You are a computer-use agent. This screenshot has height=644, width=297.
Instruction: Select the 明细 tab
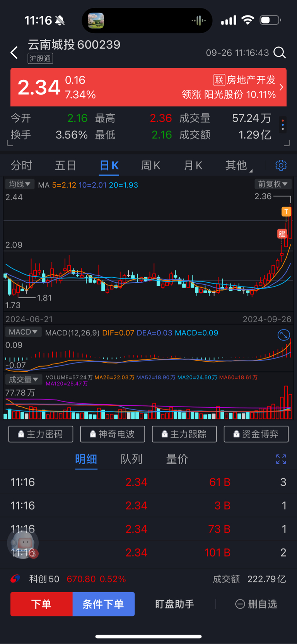click(86, 459)
